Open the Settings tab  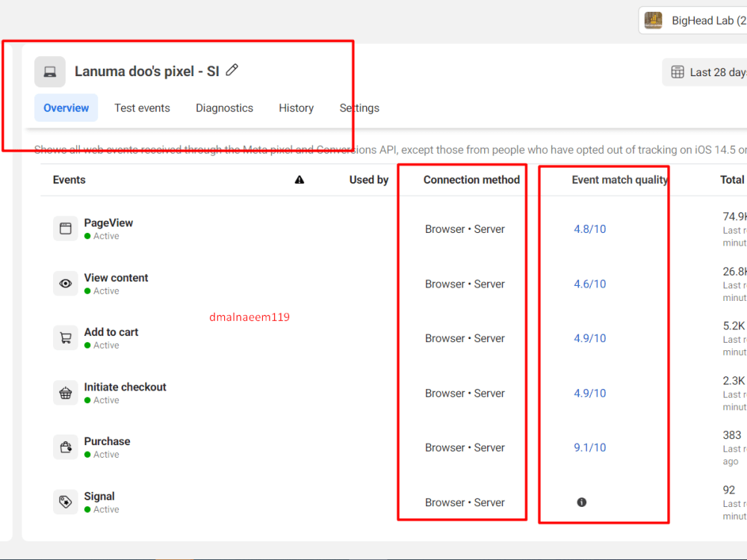click(359, 108)
